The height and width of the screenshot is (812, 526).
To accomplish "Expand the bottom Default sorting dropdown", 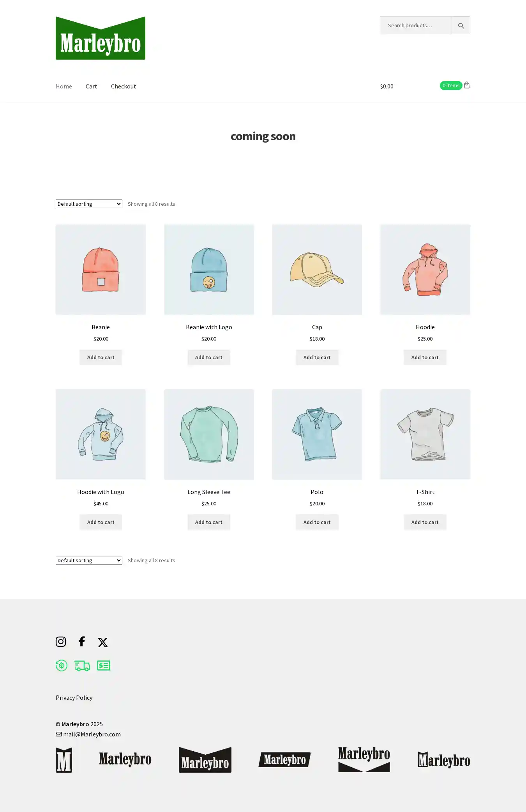I will click(x=89, y=560).
